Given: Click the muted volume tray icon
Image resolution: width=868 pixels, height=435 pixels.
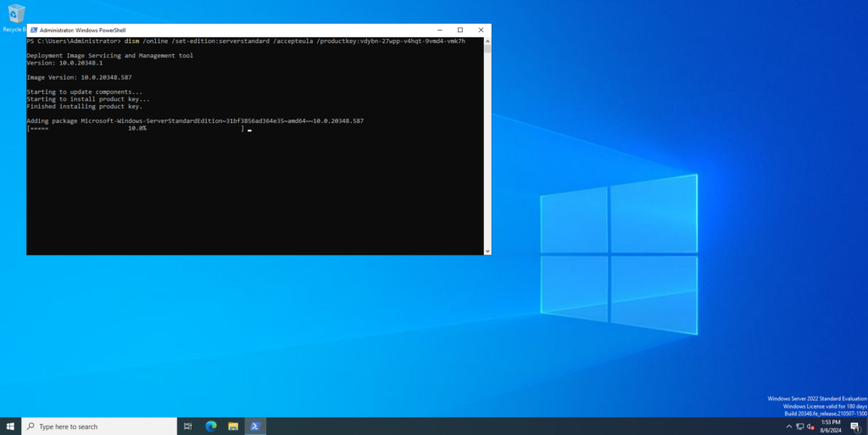Looking at the screenshot, I should [811, 427].
